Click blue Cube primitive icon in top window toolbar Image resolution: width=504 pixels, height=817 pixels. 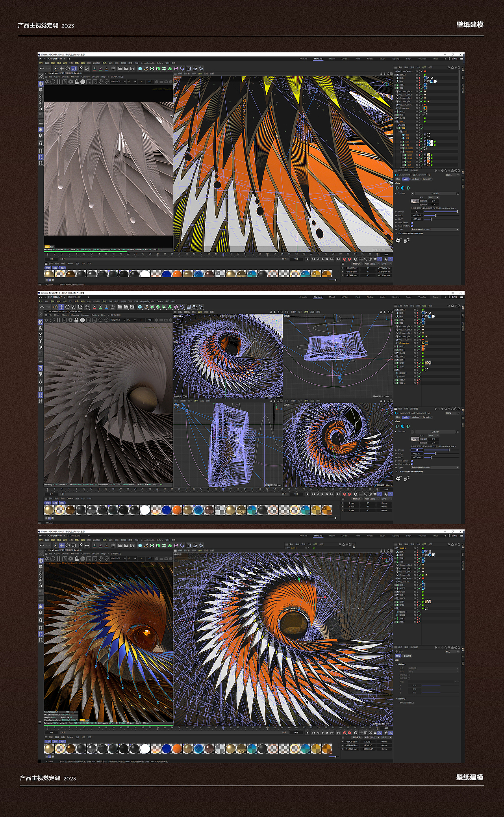coord(140,69)
